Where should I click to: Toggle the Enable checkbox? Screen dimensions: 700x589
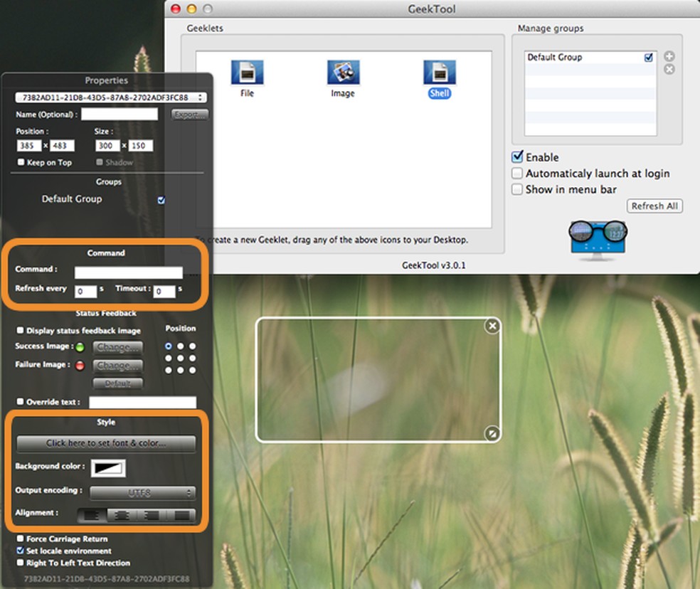tap(517, 156)
